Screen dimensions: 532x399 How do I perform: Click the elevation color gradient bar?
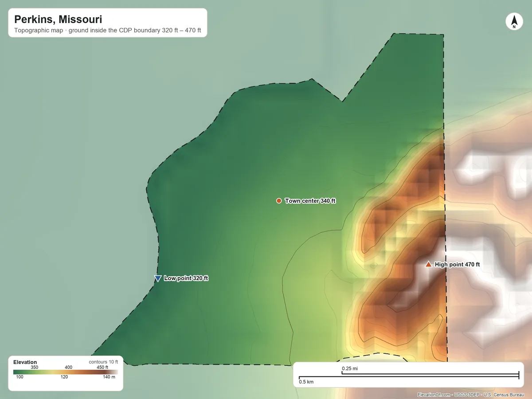point(66,372)
